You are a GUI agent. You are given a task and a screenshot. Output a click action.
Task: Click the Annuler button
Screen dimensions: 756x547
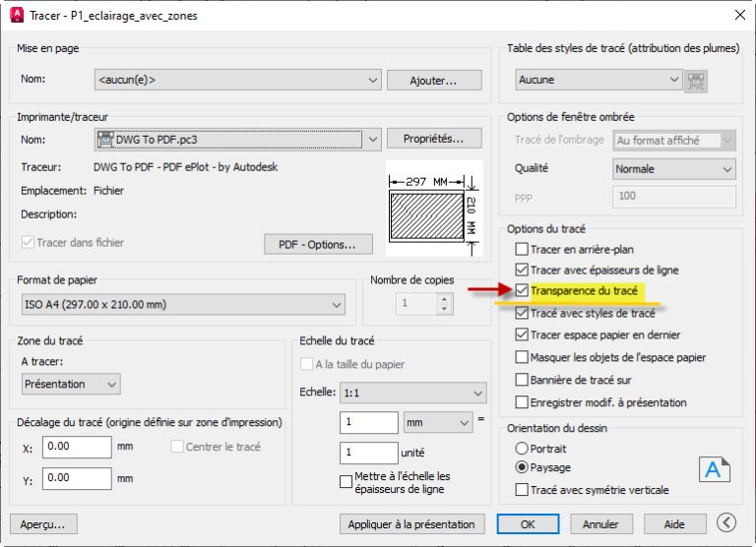click(x=600, y=524)
